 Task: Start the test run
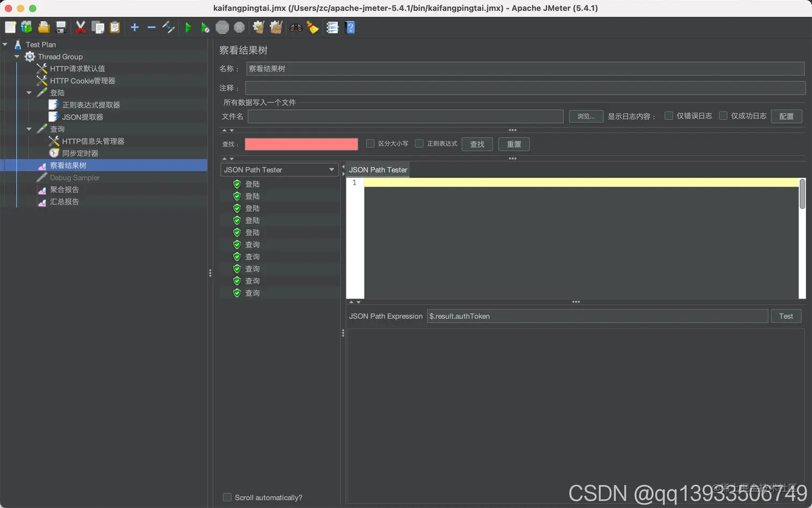click(189, 27)
